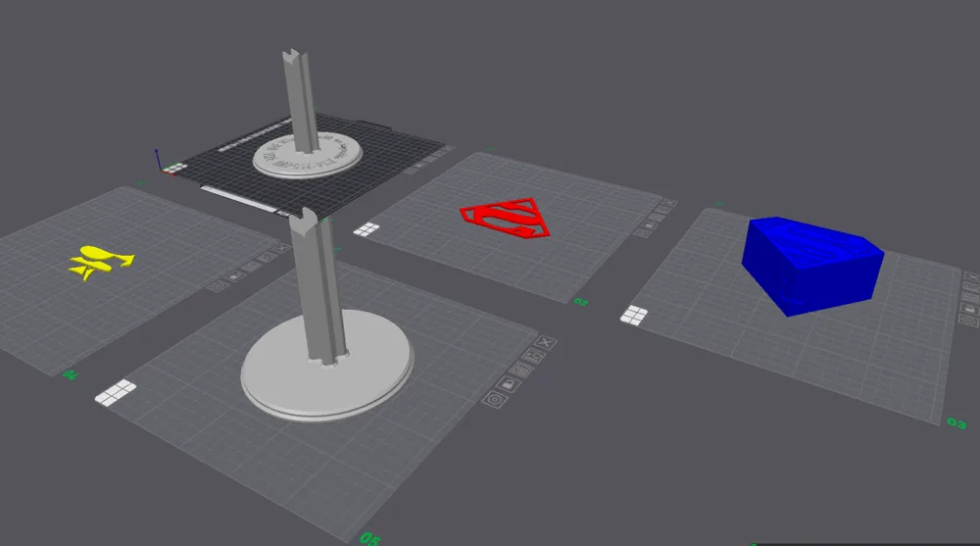This screenshot has width=980, height=546.
Task: Open plate 03 settings gear icon
Action: (x=969, y=321)
